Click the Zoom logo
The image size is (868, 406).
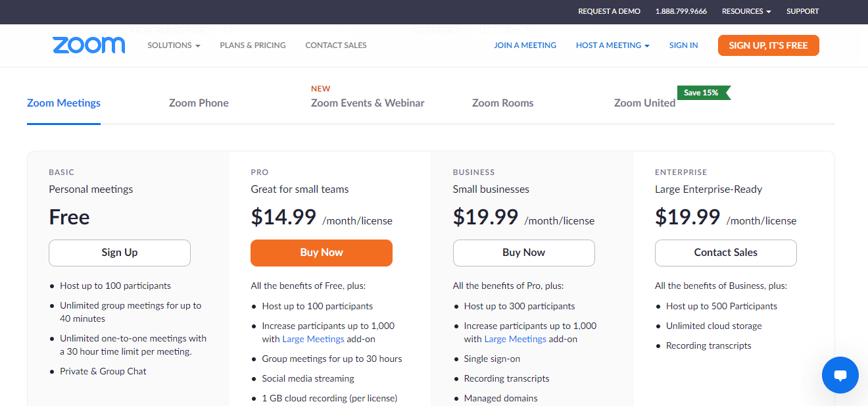89,45
